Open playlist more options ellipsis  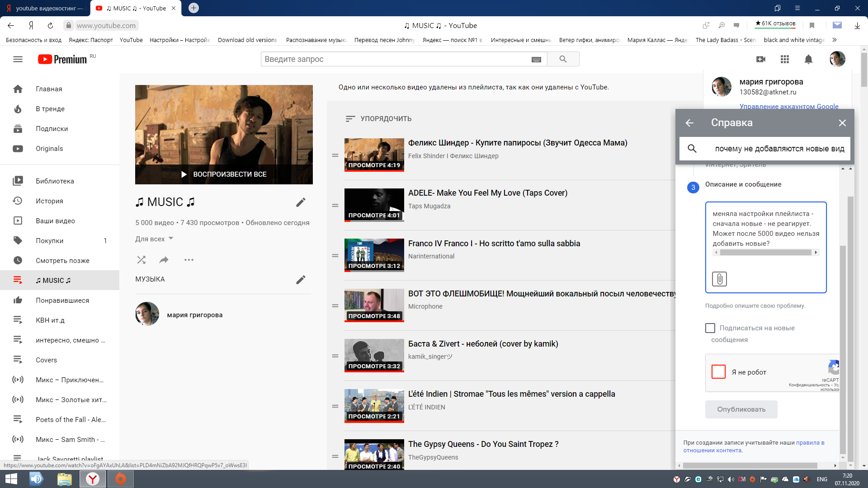coord(189,260)
